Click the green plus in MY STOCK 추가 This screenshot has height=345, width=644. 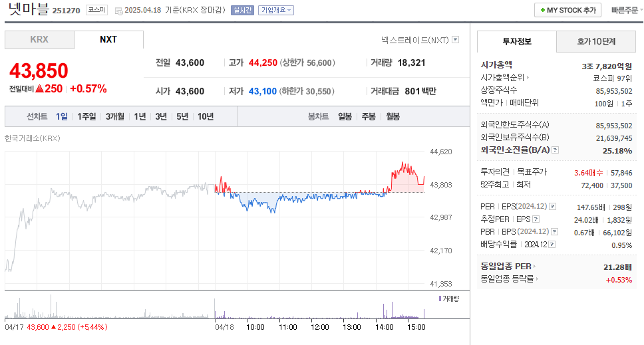[543, 10]
